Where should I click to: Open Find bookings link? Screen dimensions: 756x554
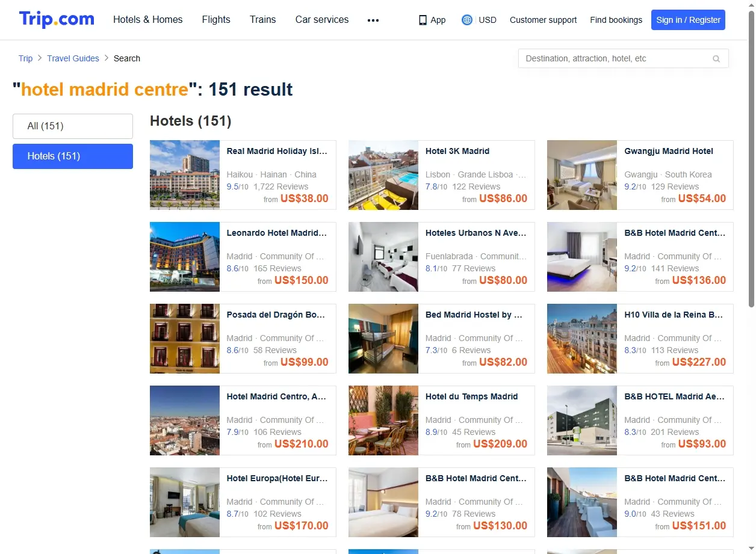pyautogui.click(x=616, y=20)
